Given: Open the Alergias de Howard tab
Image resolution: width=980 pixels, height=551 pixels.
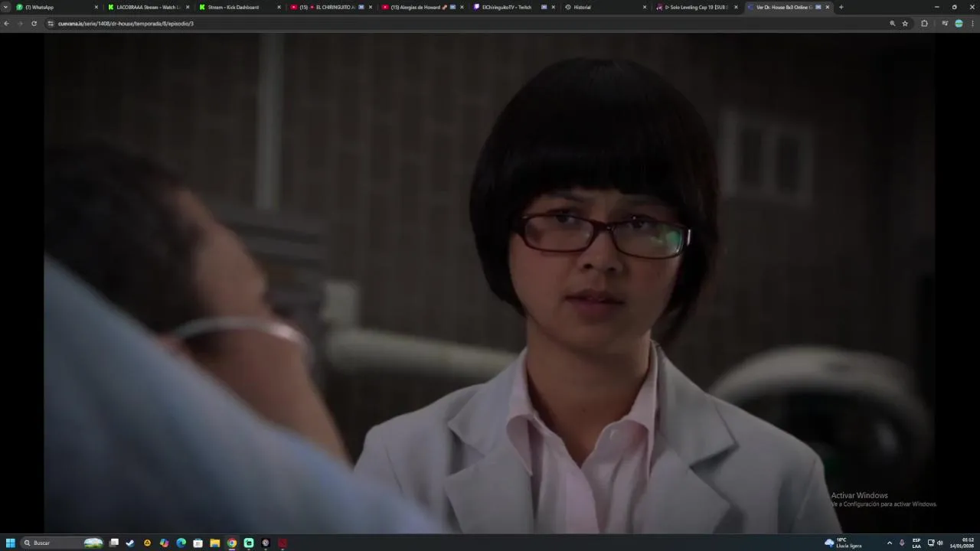Looking at the screenshot, I should point(421,7).
